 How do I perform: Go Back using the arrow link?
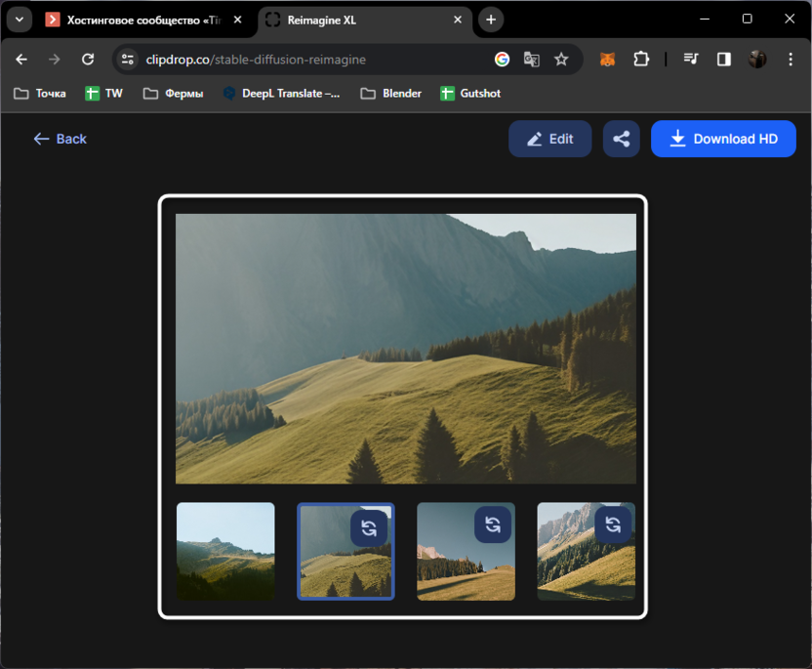60,139
